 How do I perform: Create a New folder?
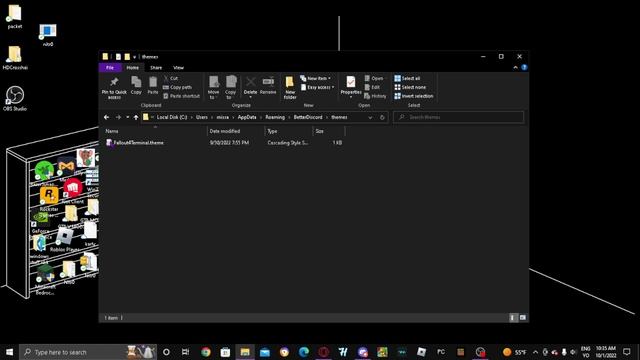click(x=290, y=87)
